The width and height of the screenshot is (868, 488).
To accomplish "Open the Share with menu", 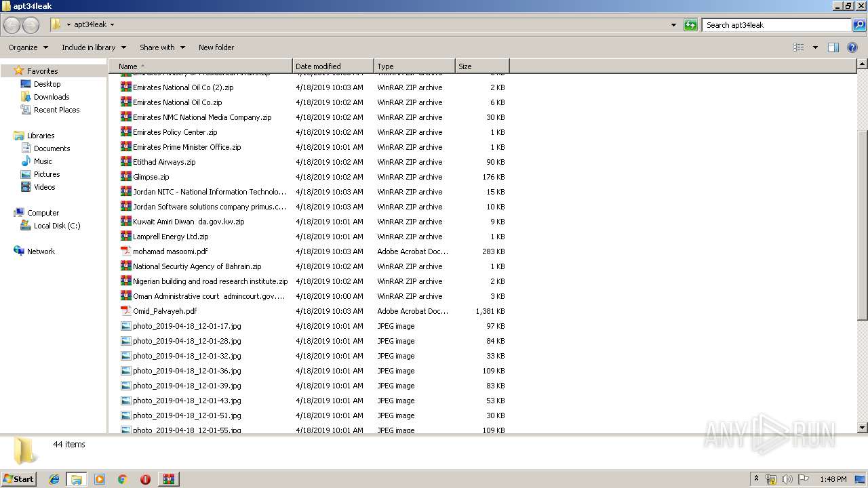I will (162, 47).
